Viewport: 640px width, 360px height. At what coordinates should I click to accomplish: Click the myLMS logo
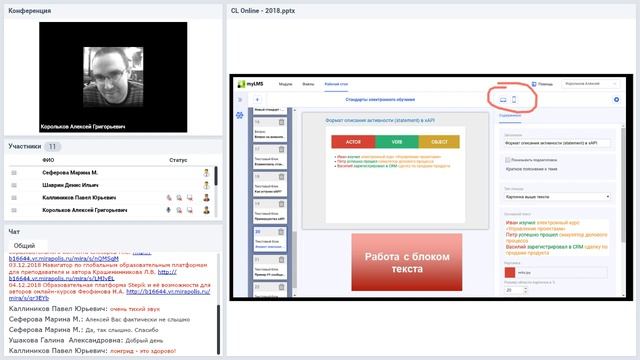250,84
